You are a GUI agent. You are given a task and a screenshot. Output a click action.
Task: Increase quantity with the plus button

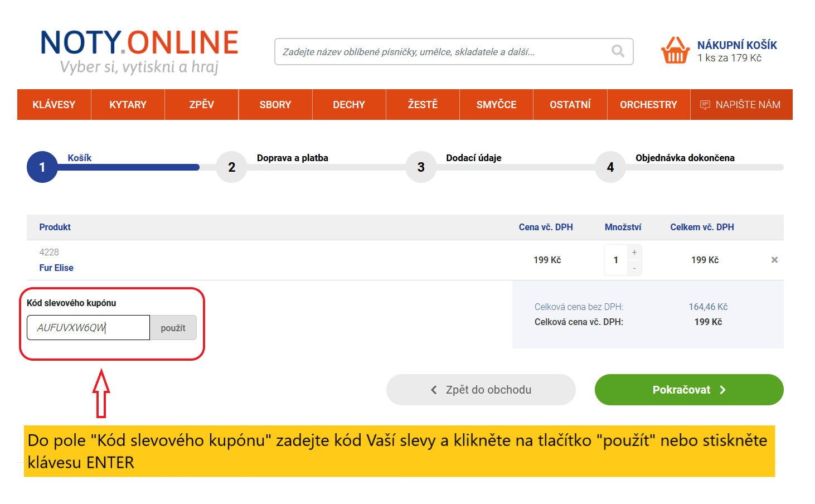[x=634, y=253]
